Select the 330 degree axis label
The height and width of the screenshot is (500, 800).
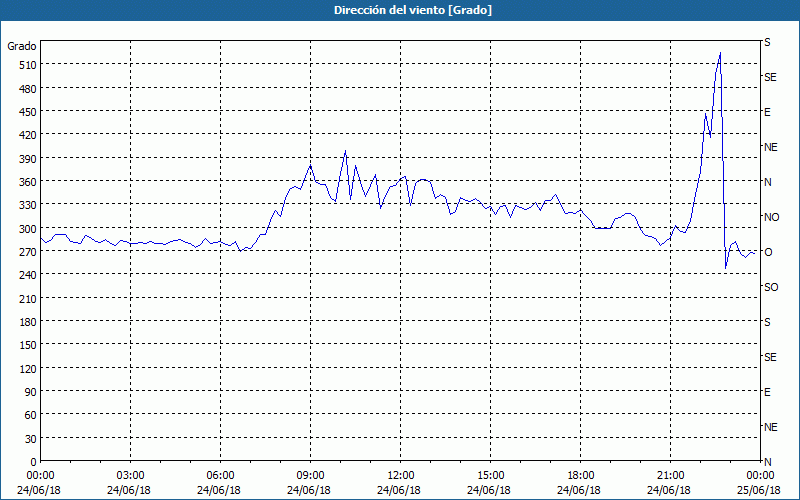coord(29,205)
